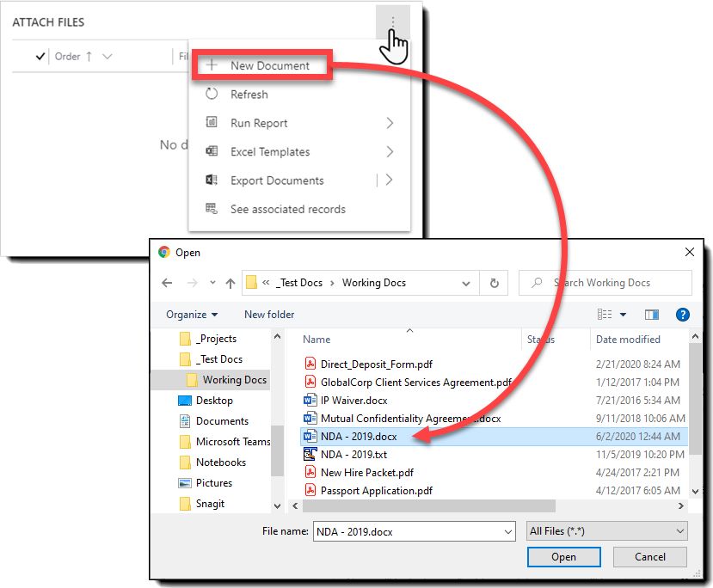The width and height of the screenshot is (713, 588).
Task: Go up one folder level arrow
Action: [230, 283]
